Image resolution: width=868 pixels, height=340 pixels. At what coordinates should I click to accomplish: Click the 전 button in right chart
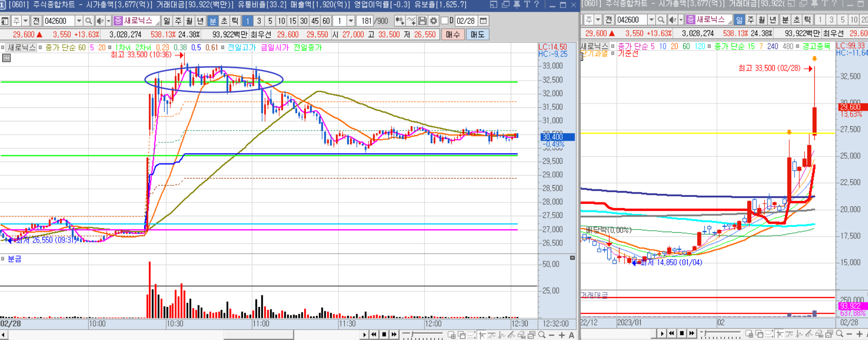coord(609,20)
